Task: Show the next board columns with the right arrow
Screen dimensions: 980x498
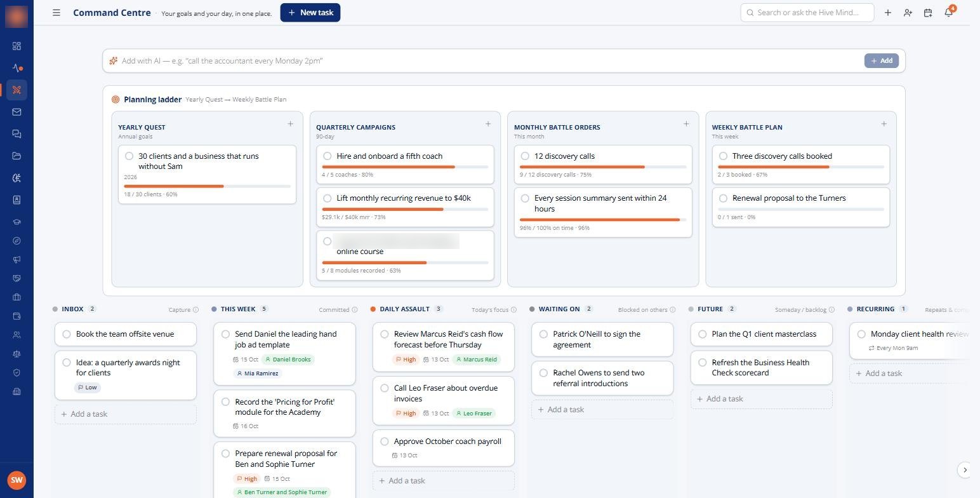Action: tap(965, 470)
